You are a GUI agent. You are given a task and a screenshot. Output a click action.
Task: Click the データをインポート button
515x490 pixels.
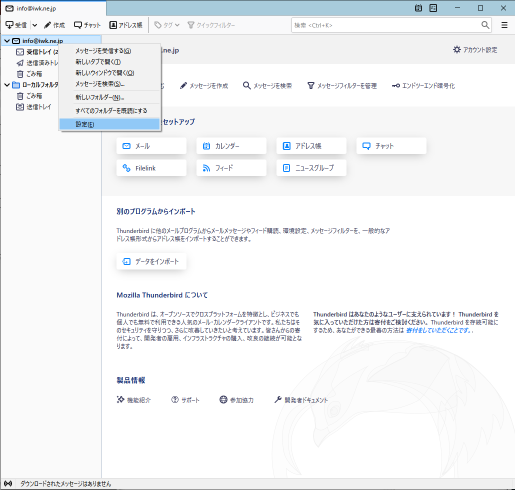(x=151, y=261)
